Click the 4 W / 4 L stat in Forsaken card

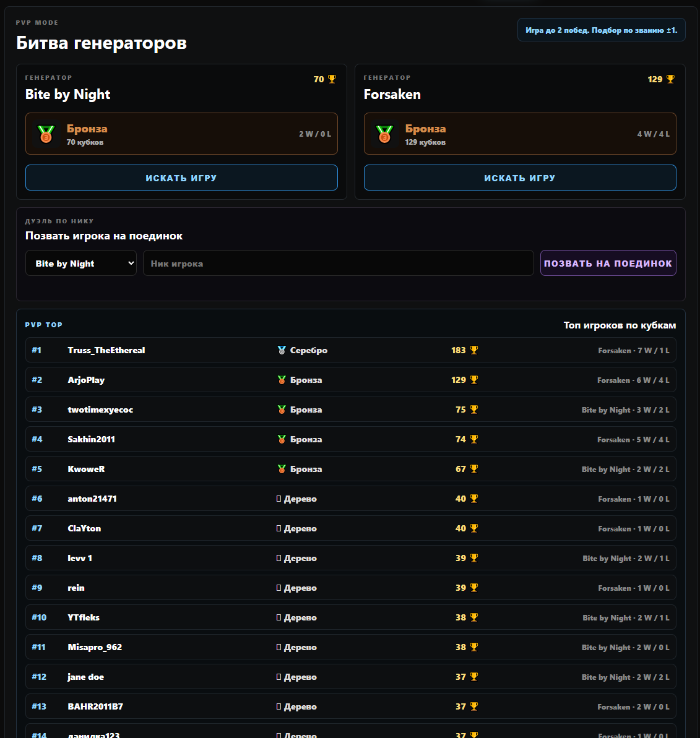pyautogui.click(x=654, y=134)
